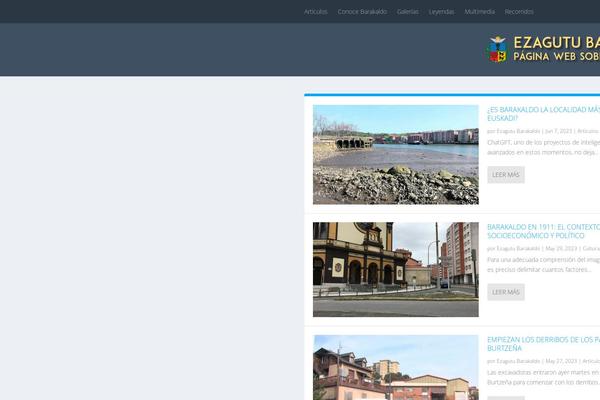Click the 'EZAGUTU BA' site title banner text
600x400 pixels.
(557, 42)
